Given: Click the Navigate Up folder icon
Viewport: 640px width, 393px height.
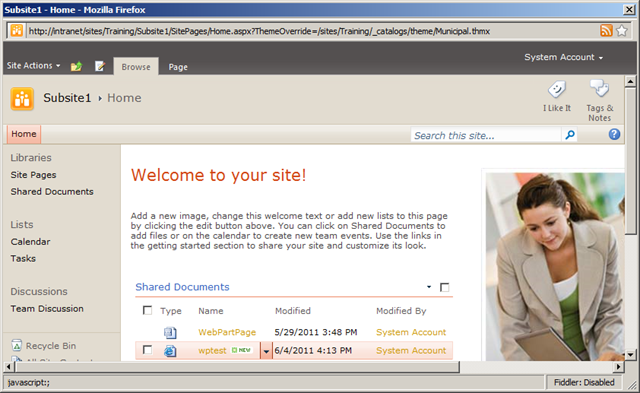Looking at the screenshot, I should click(x=76, y=66).
